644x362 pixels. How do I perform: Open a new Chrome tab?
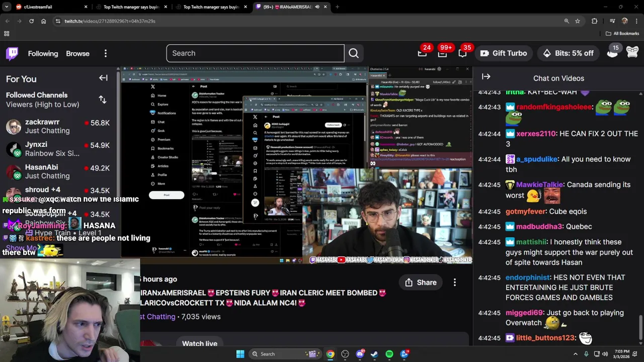[337, 7]
